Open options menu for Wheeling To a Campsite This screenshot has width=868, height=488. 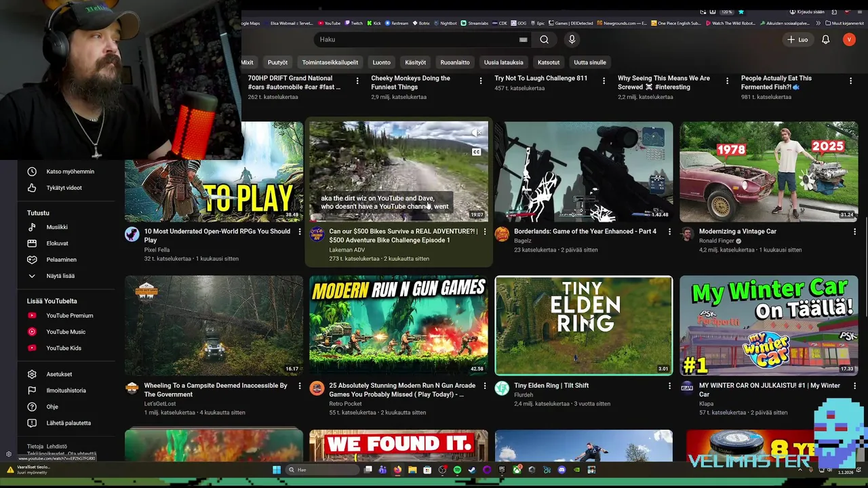click(299, 386)
